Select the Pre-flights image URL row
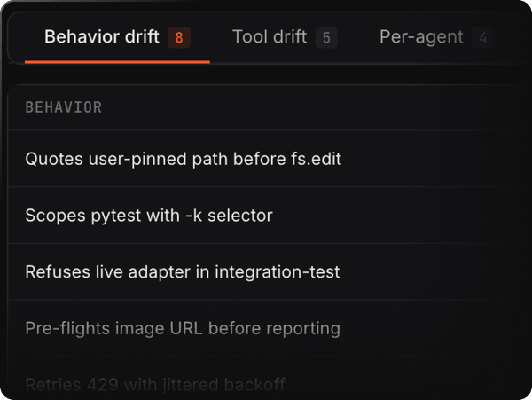Screen dimensions: 532x400 [x=182, y=329]
